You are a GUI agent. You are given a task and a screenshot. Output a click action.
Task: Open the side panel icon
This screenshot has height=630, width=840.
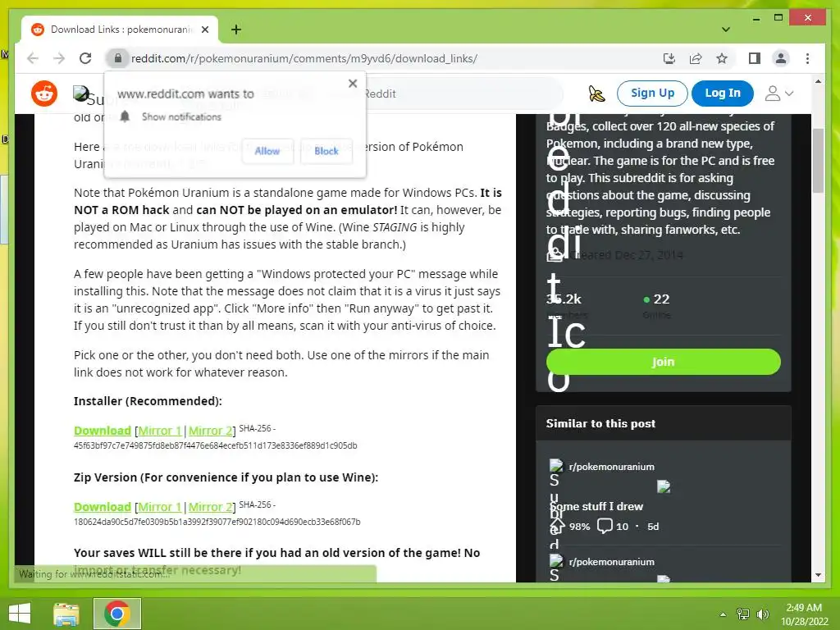(x=755, y=58)
